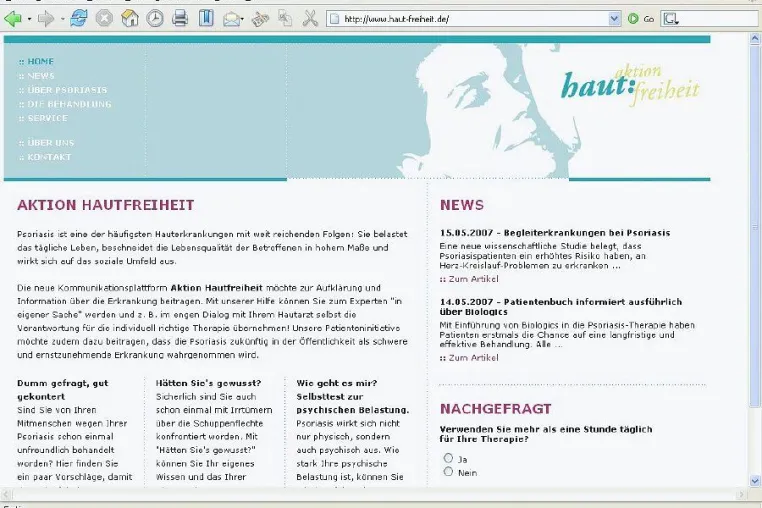Click the Cut scissors toolbar icon
This screenshot has width=762, height=508.
tap(310, 18)
